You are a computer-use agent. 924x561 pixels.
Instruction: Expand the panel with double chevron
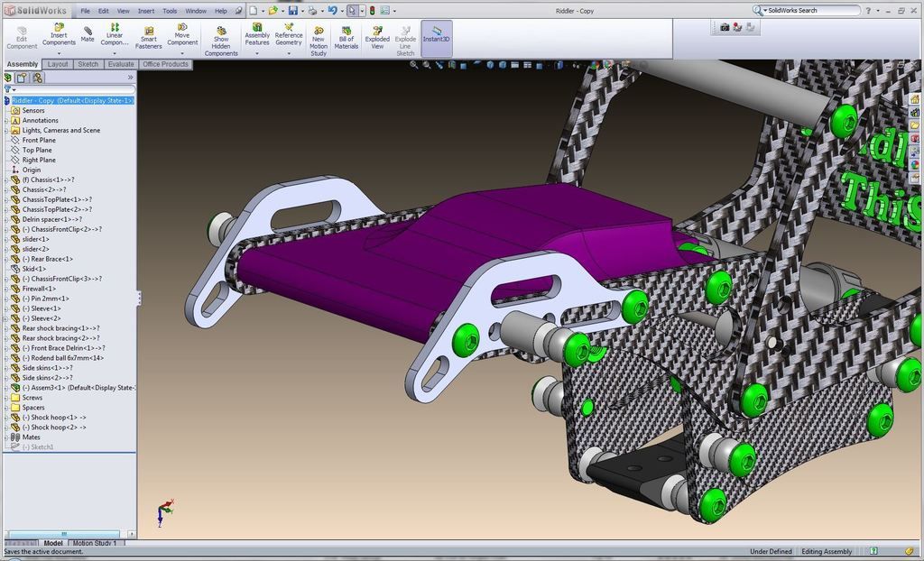[x=130, y=78]
